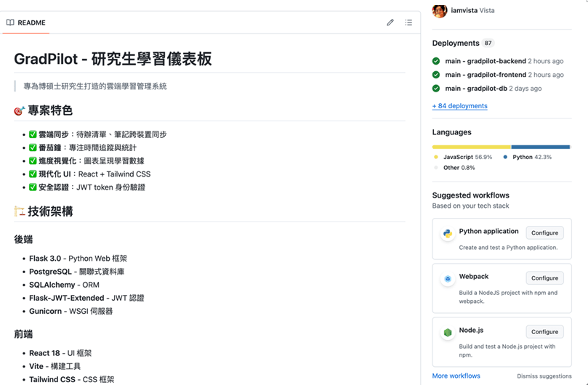Click the React 18 list item
The width and height of the screenshot is (588, 385).
coord(60,353)
